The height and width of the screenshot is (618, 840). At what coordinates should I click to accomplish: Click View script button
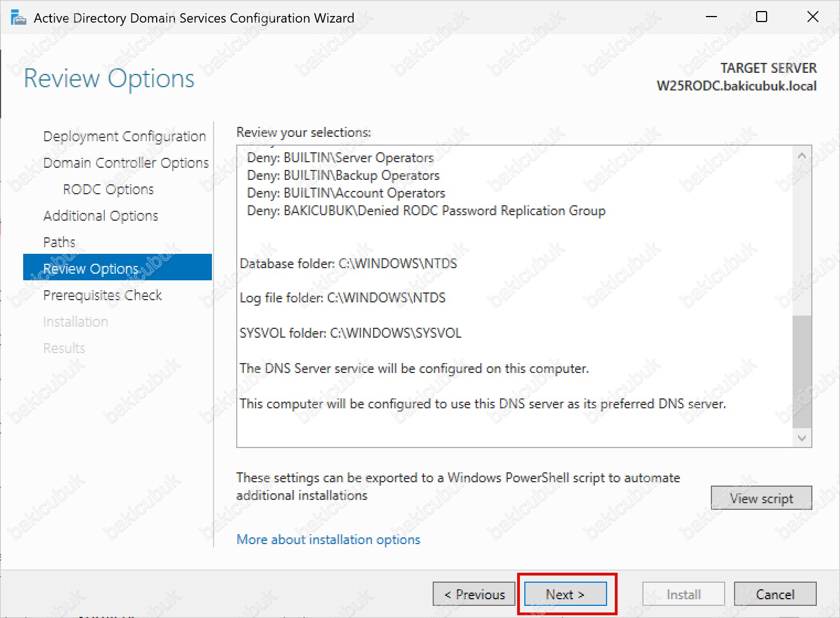tap(761, 498)
